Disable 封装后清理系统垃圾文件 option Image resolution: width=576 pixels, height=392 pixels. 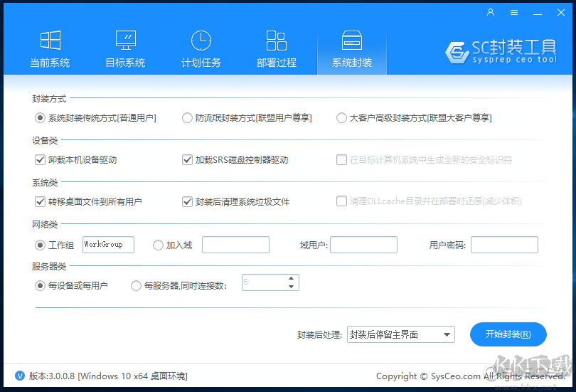188,202
